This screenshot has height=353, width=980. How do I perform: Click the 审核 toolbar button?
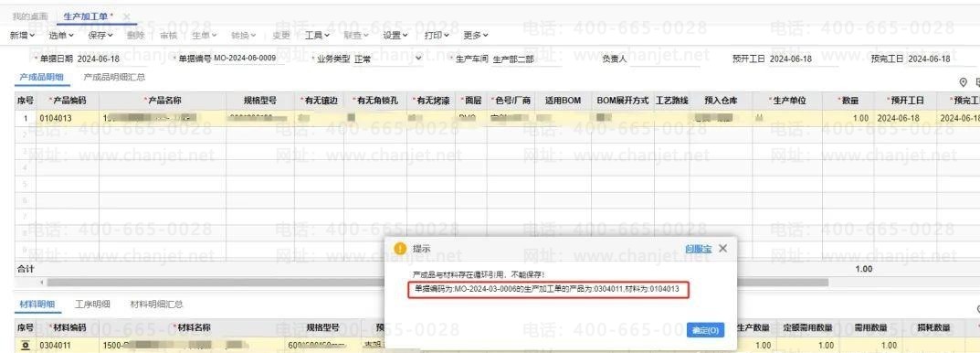pyautogui.click(x=169, y=36)
